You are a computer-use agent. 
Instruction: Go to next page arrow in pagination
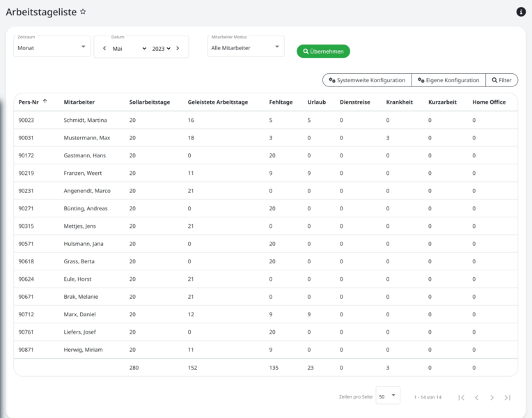(x=492, y=397)
